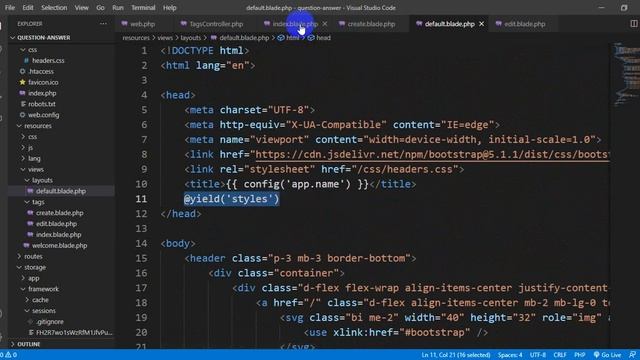Screen dimensions: 640x360
Task: Open the Help menu
Action: tap(169, 7)
